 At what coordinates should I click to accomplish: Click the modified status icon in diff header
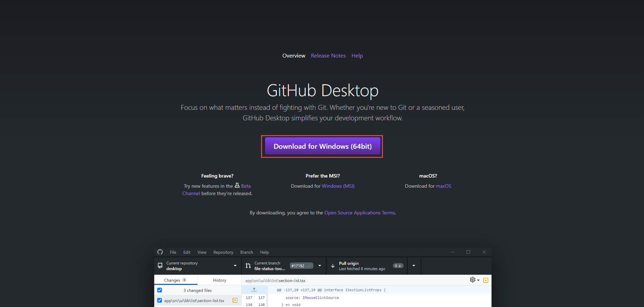(x=486, y=280)
